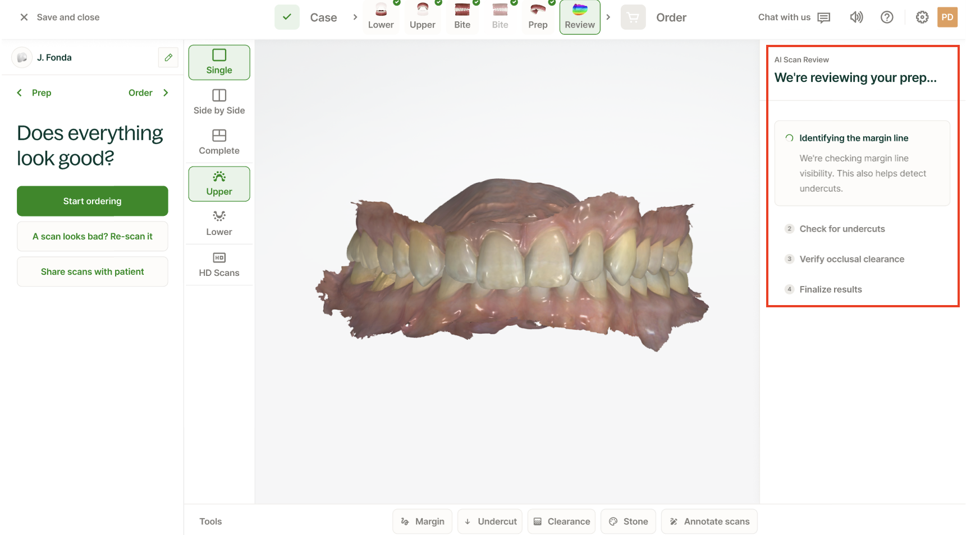Select the HD Scans view
The width and height of the screenshot is (980, 535).
point(219,265)
